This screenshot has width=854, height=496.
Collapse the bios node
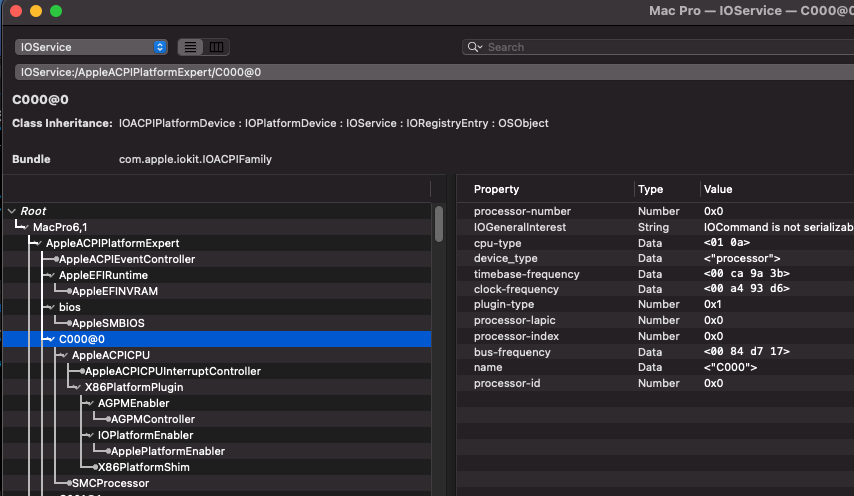coord(51,307)
